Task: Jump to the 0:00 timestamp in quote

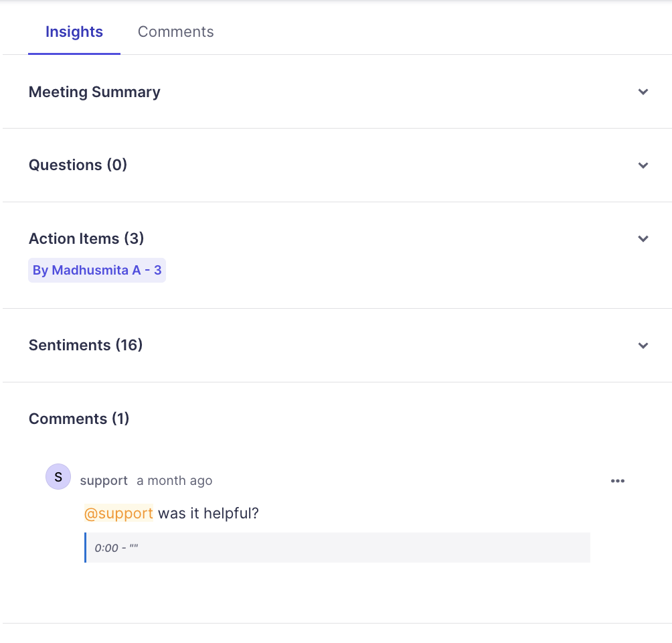Action: pos(106,548)
